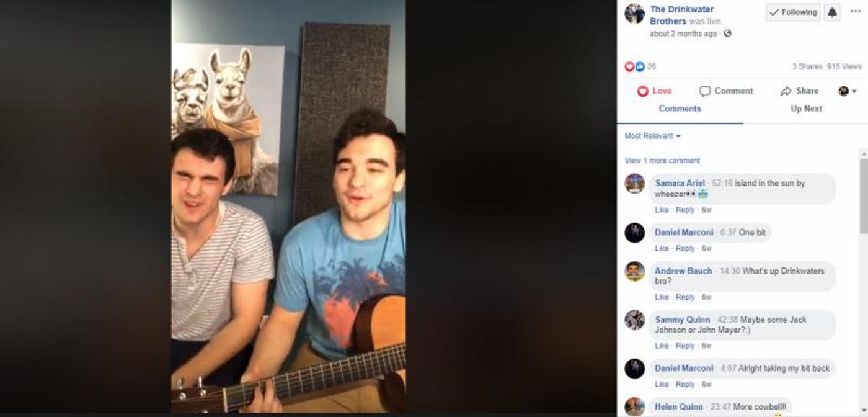The width and height of the screenshot is (868, 417).
Task: Open Samara Ariel's profile avatar
Action: (634, 184)
